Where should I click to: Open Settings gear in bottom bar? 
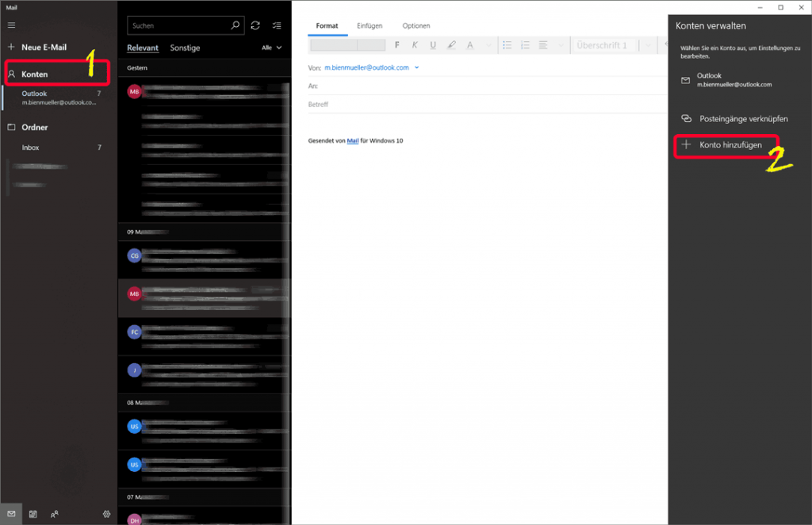point(106,514)
